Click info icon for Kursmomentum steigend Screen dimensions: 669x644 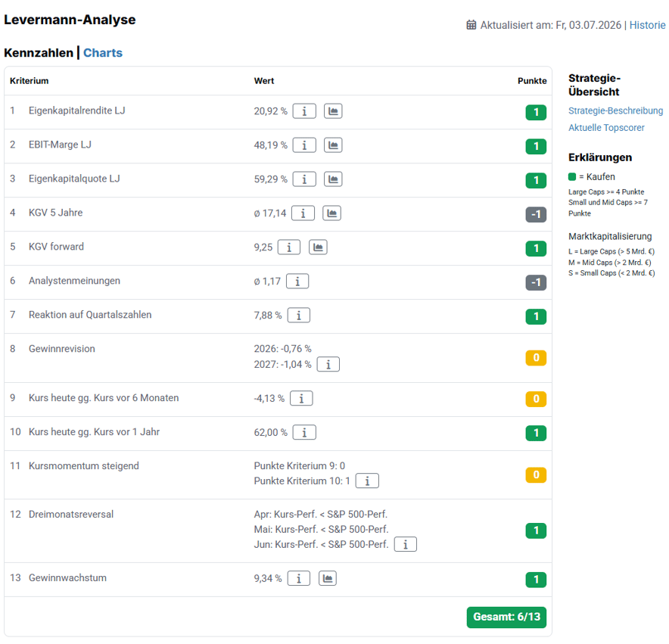coord(367,481)
